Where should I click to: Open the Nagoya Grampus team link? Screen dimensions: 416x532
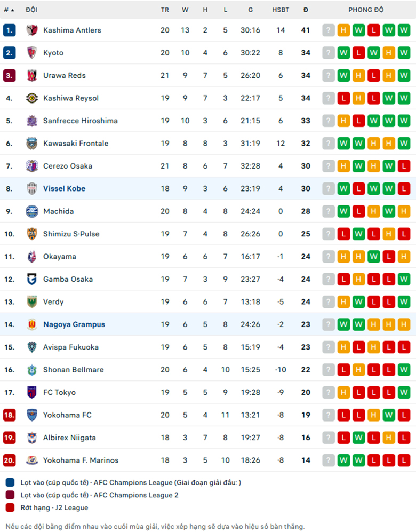pyautogui.click(x=74, y=325)
